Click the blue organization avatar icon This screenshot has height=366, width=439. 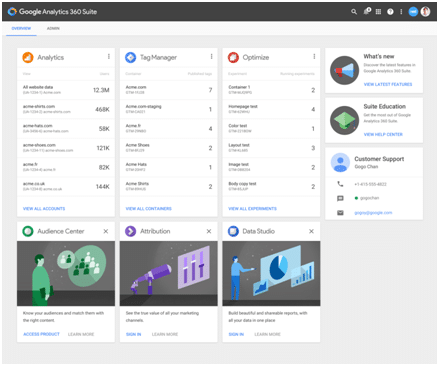coord(413,12)
